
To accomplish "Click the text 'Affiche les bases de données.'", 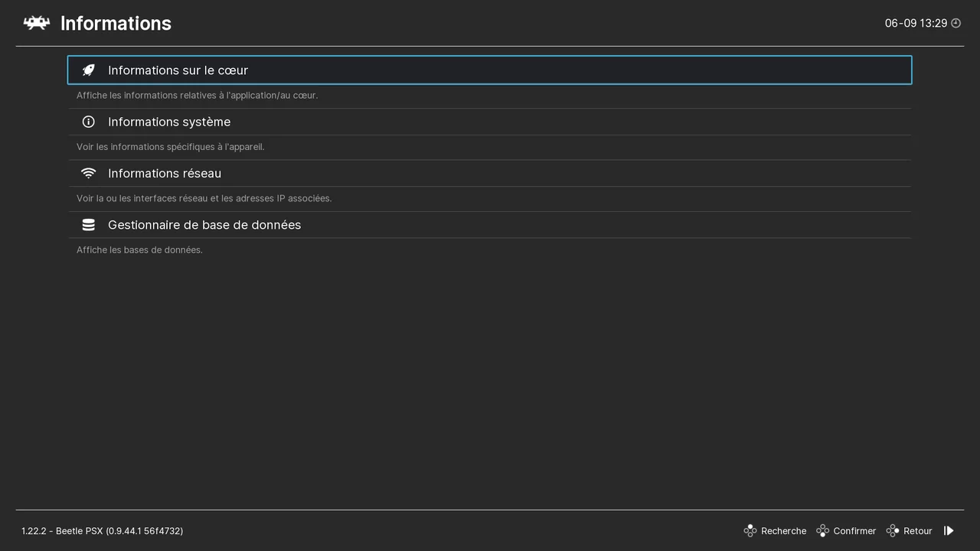I will click(139, 250).
